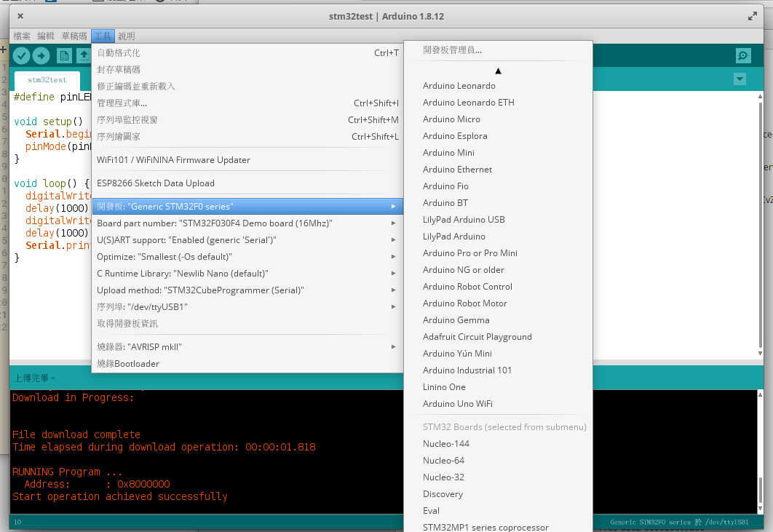Select ESP8266 Sketch Data Upload
Image resolution: width=773 pixels, height=532 pixels.
coord(247,183)
